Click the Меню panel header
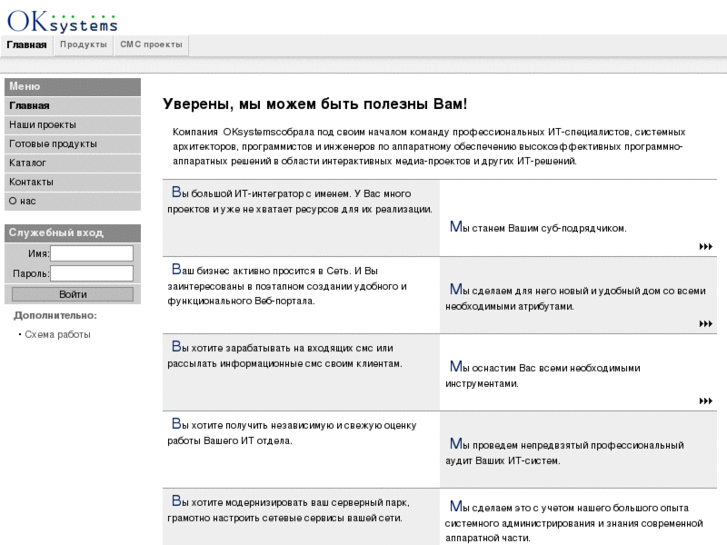This screenshot has height=545, width=727. [x=73, y=87]
